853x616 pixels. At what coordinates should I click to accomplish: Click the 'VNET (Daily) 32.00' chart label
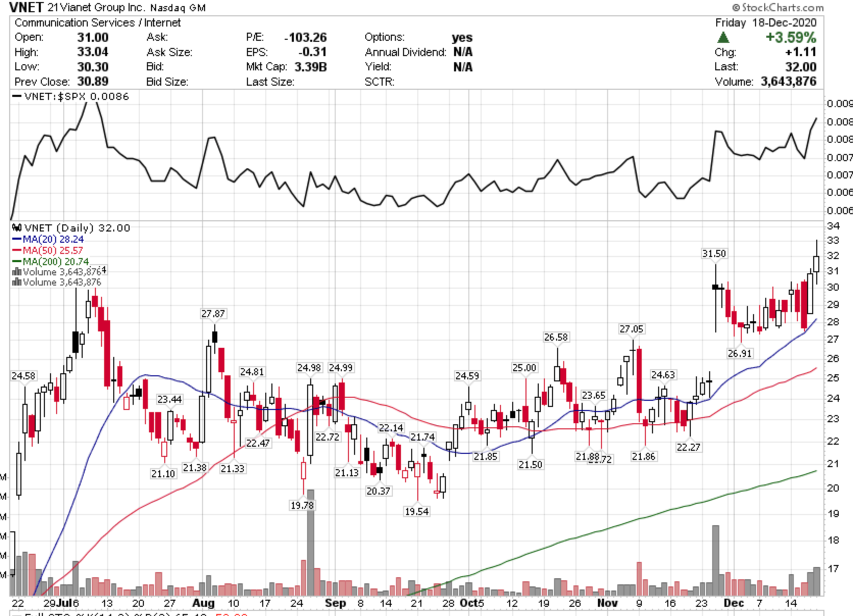(x=77, y=228)
